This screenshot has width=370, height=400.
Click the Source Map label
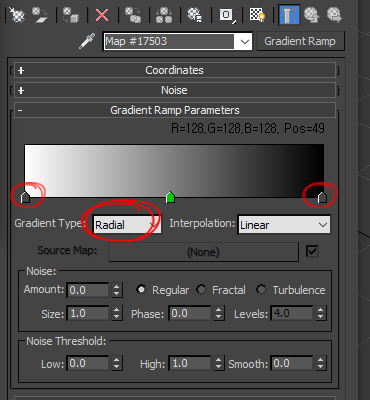point(67,250)
